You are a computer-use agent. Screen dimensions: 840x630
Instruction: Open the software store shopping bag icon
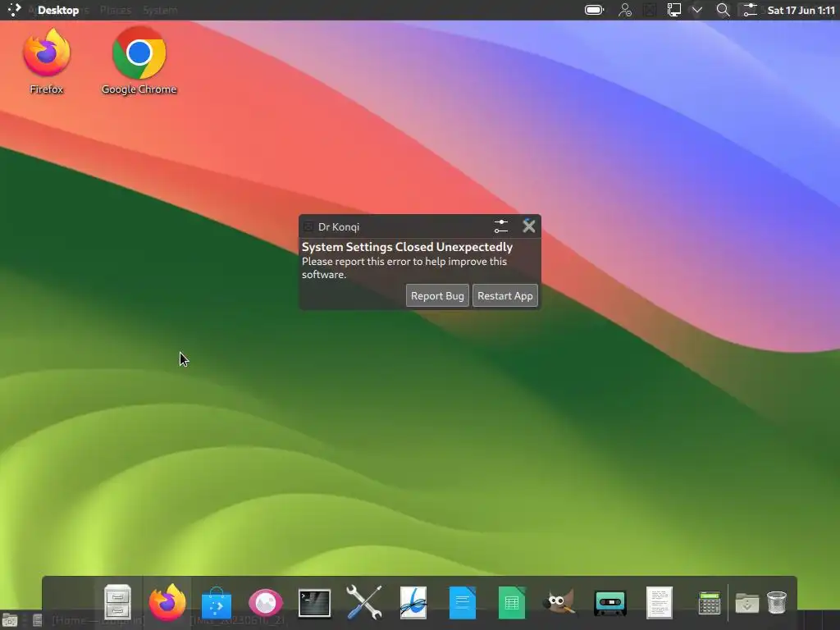(217, 603)
